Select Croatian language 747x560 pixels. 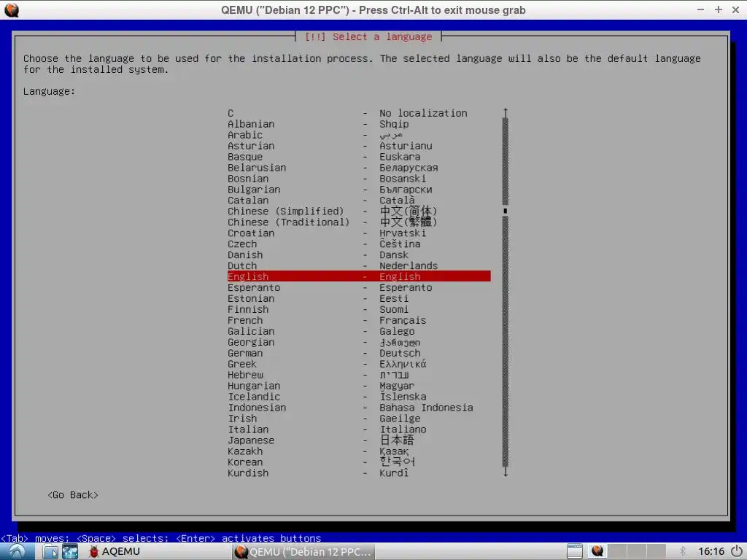pos(359,233)
